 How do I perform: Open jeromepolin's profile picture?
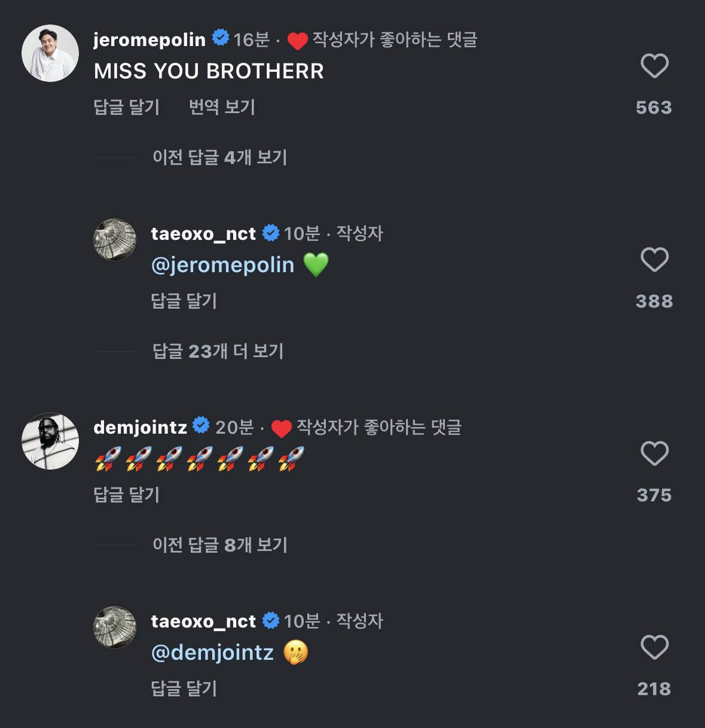pyautogui.click(x=50, y=53)
